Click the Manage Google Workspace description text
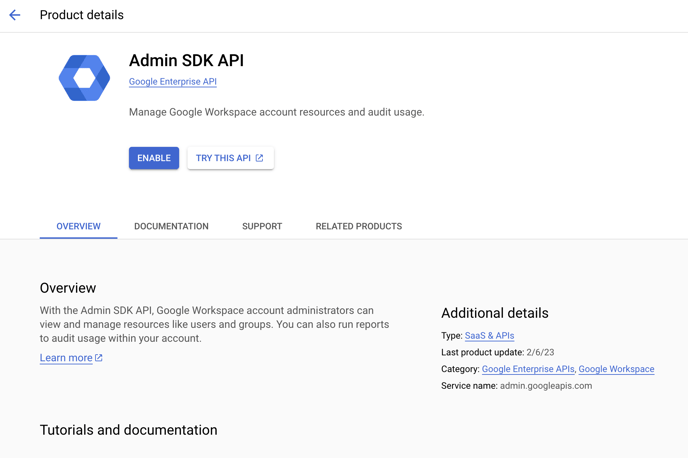 coord(276,112)
